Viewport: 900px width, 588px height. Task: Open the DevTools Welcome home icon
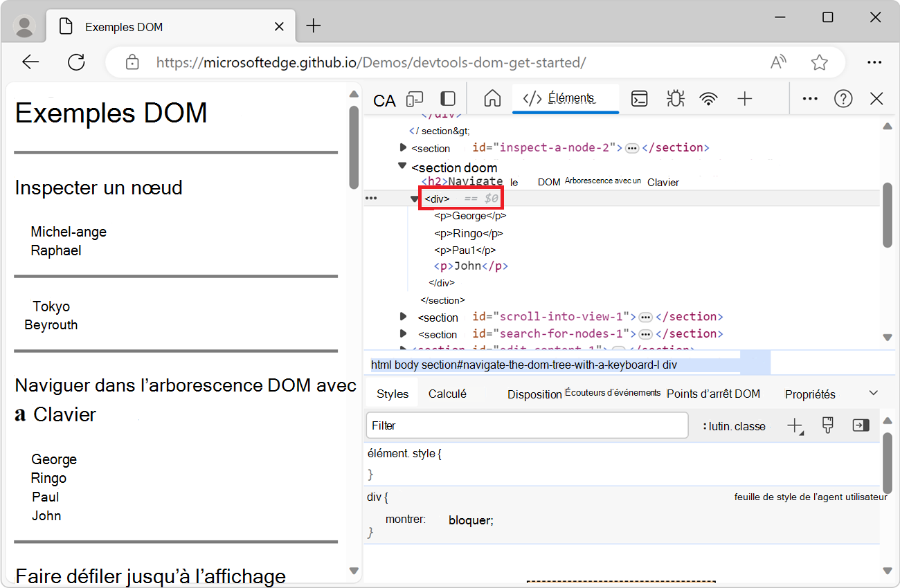(x=492, y=99)
